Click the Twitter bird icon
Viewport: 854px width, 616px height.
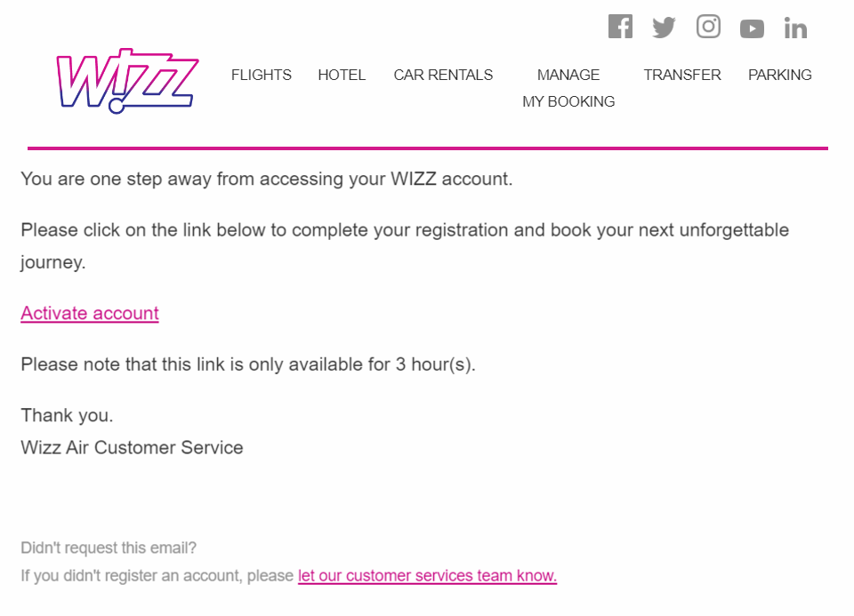pos(664,28)
